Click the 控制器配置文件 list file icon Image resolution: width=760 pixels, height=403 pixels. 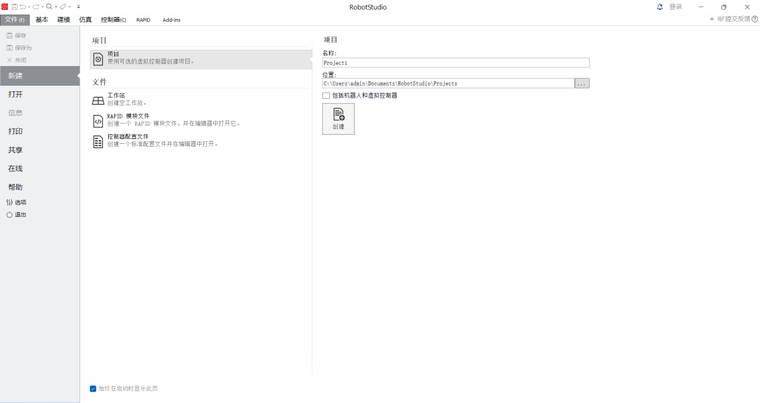tap(98, 142)
